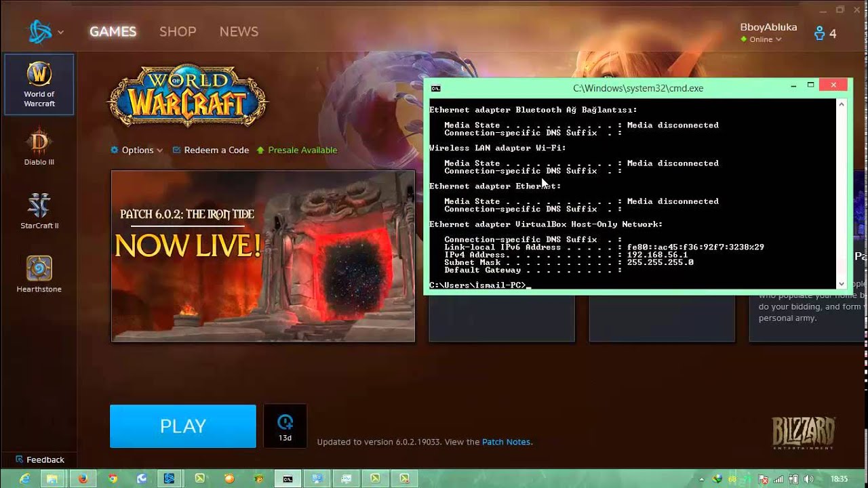The image size is (868, 488).
Task: Open File Explorer from the taskbar
Action: [53, 479]
